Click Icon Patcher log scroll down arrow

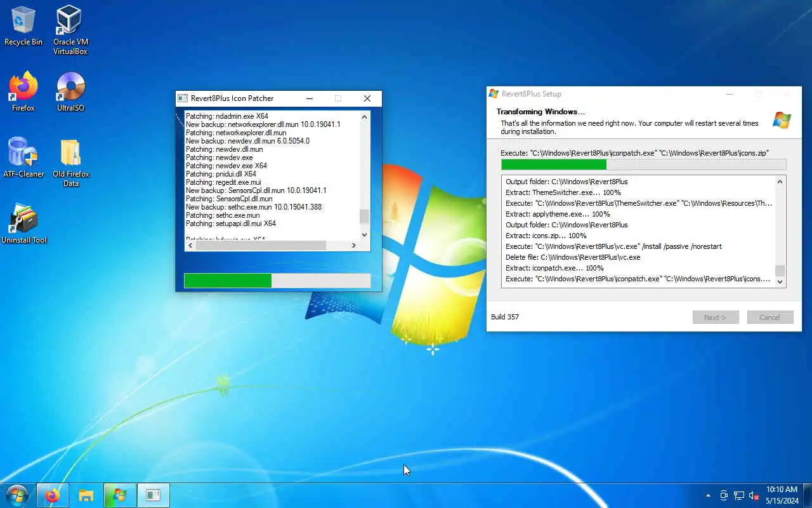[x=364, y=235]
